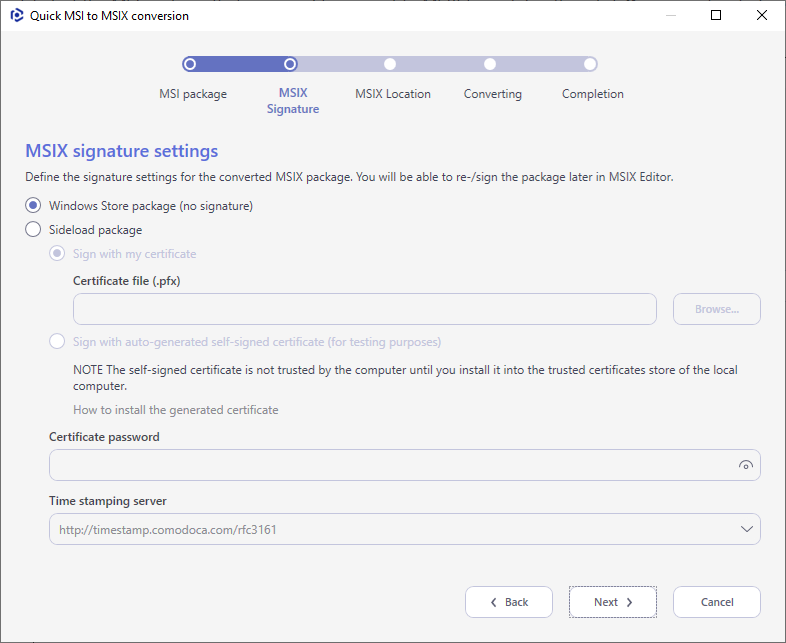Click the Completion step circle

click(590, 64)
